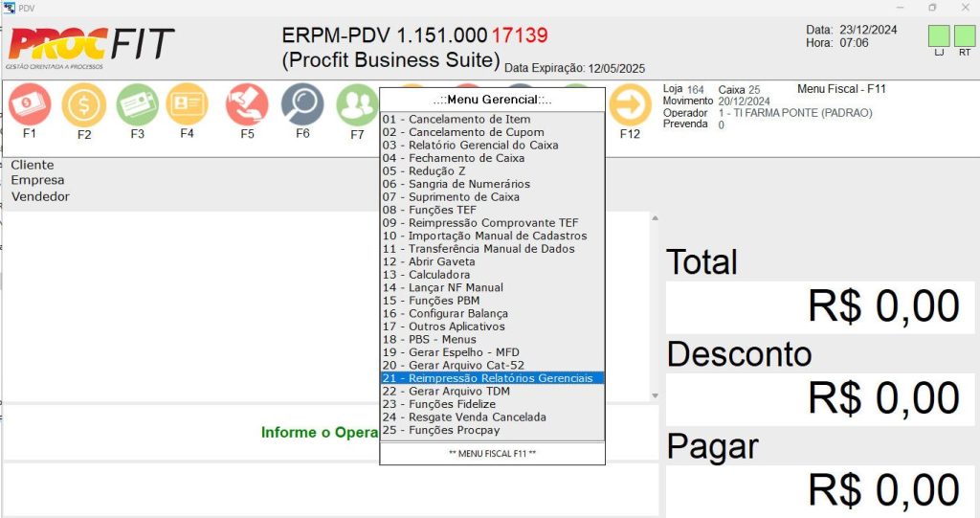Select 14 - Lançar NF Manual
Screen dimensions: 980x518
coord(493,288)
